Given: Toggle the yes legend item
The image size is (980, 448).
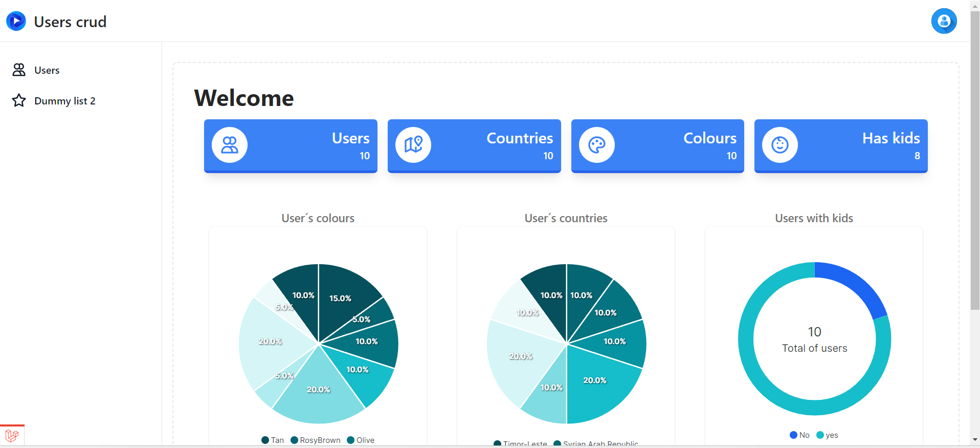Looking at the screenshot, I should (x=827, y=435).
